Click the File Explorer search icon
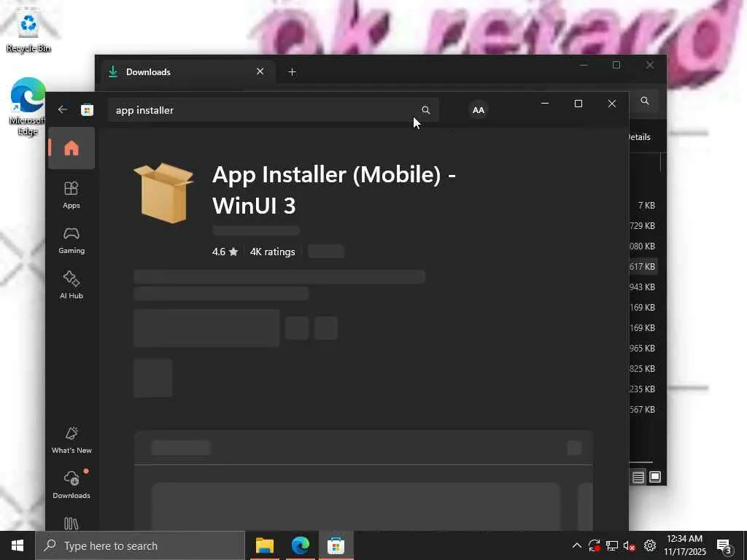This screenshot has width=747, height=560. (x=645, y=101)
